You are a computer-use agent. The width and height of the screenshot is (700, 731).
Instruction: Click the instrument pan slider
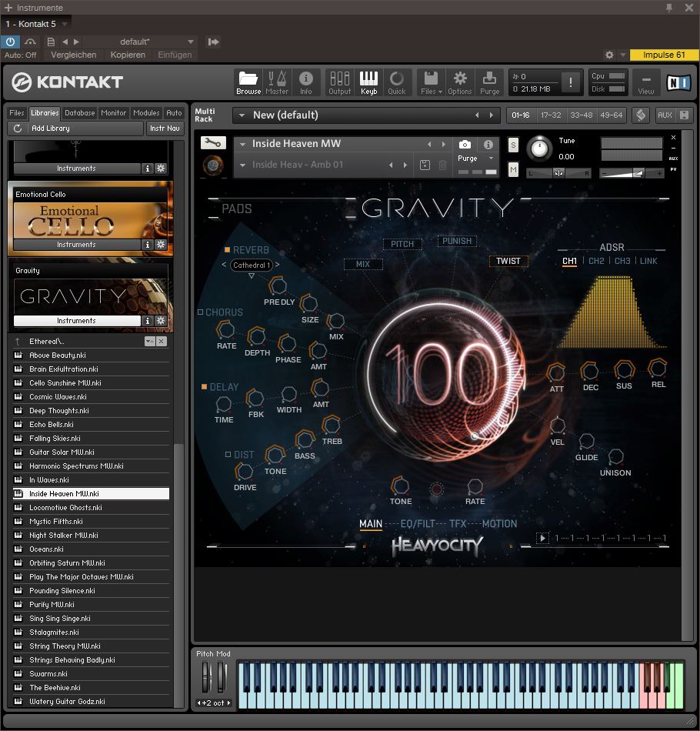pyautogui.click(x=558, y=173)
